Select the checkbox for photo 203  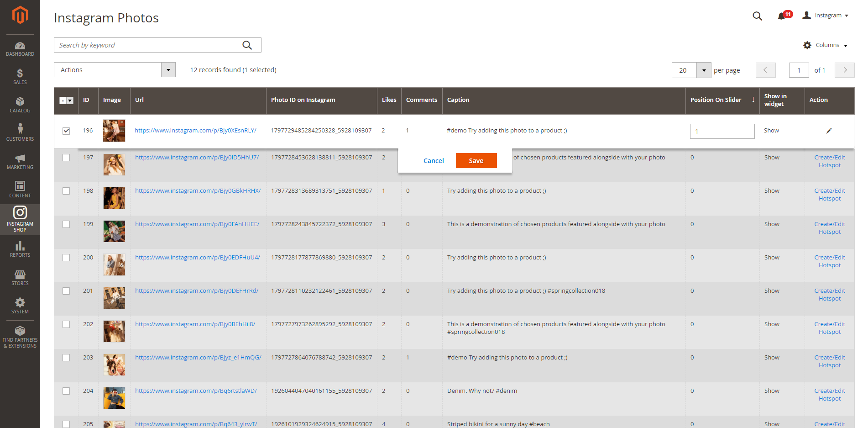[x=66, y=358]
